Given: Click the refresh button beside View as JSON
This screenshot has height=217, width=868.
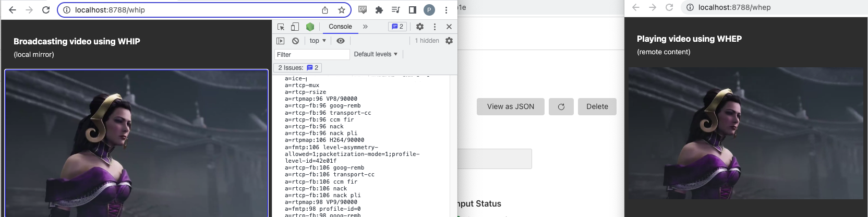Looking at the screenshot, I should 561,106.
